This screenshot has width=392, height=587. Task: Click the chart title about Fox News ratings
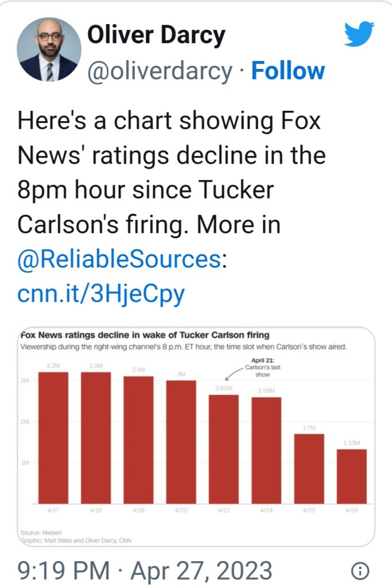click(145, 335)
